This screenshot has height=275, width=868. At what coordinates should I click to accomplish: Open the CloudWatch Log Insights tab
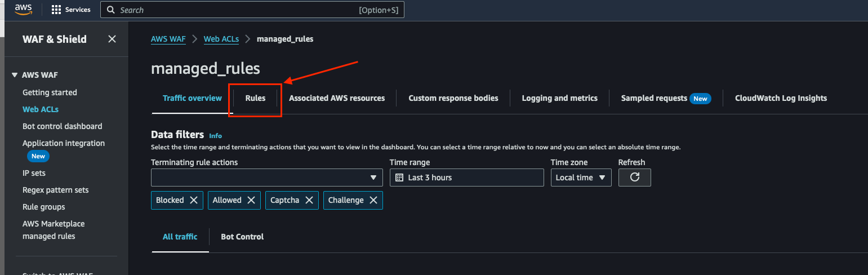pos(781,98)
